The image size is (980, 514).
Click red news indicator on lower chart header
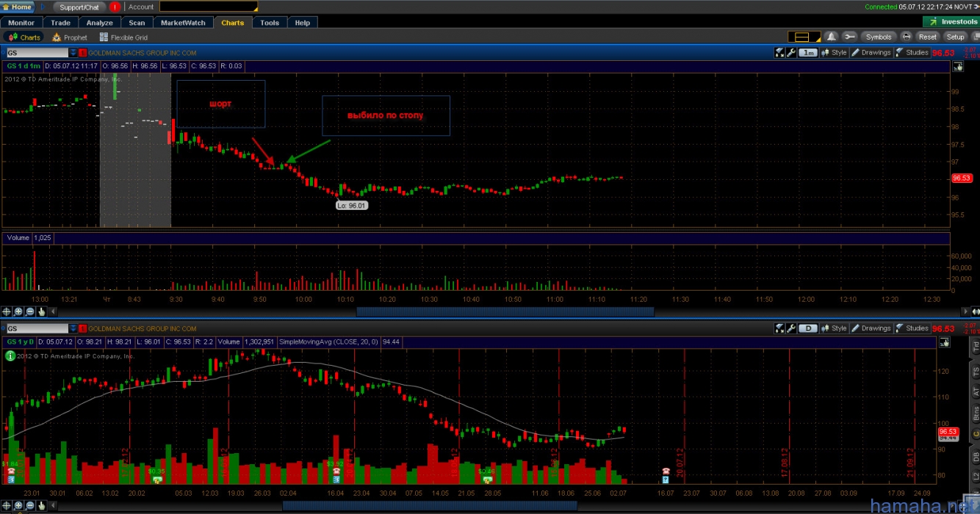tap(83, 329)
